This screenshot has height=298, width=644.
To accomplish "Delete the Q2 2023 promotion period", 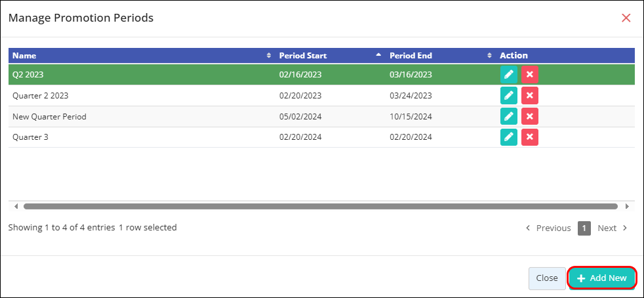I will tap(530, 75).
